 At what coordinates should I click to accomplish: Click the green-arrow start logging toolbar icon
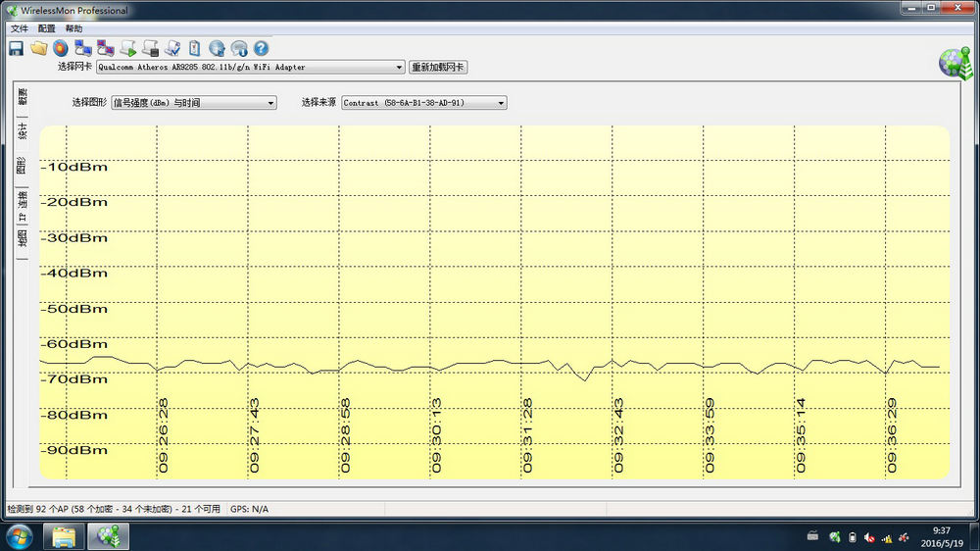tap(127, 48)
